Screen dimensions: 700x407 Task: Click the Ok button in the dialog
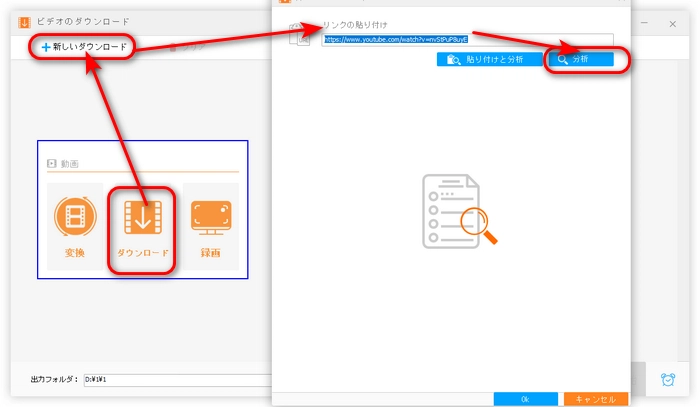(525, 399)
